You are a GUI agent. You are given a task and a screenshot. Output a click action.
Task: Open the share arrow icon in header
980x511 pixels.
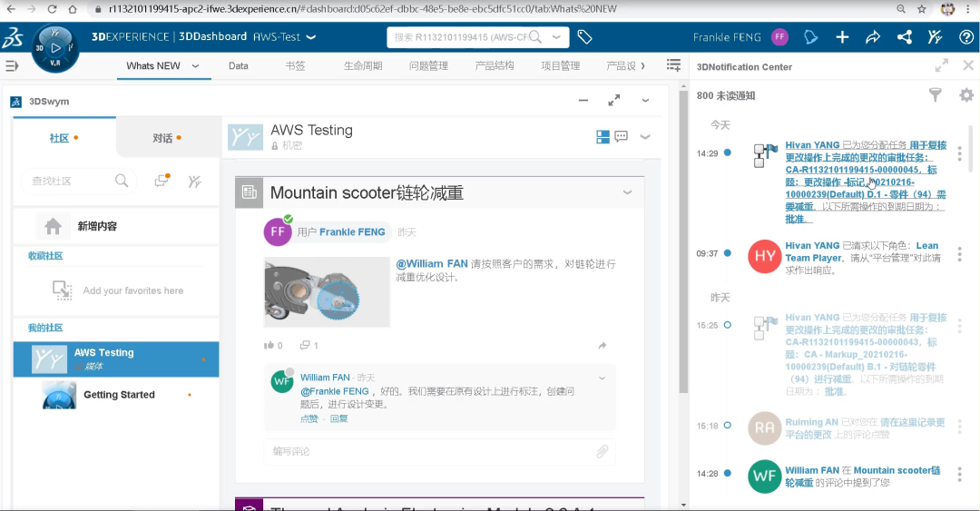tap(873, 37)
